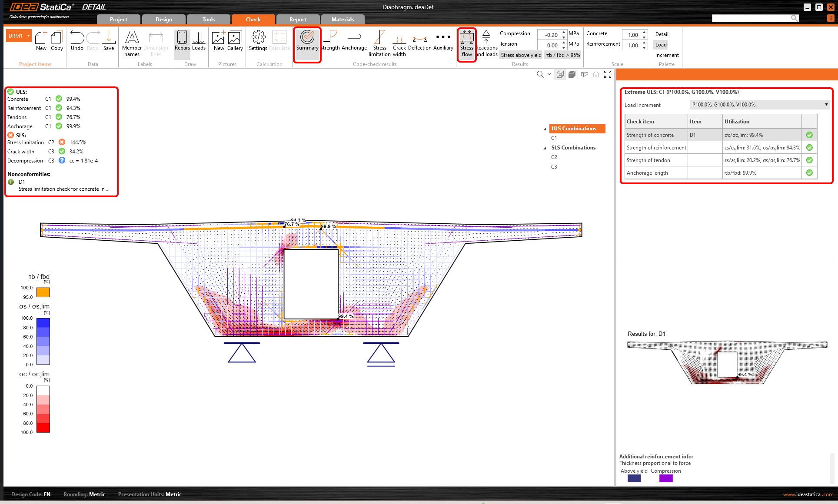The width and height of the screenshot is (838, 504).
Task: Select combination C2 in the tree
Action: [554, 157]
